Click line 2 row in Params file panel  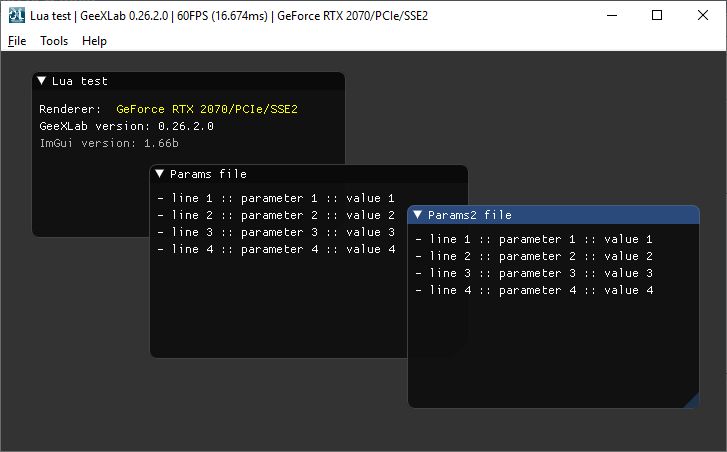coord(276,216)
